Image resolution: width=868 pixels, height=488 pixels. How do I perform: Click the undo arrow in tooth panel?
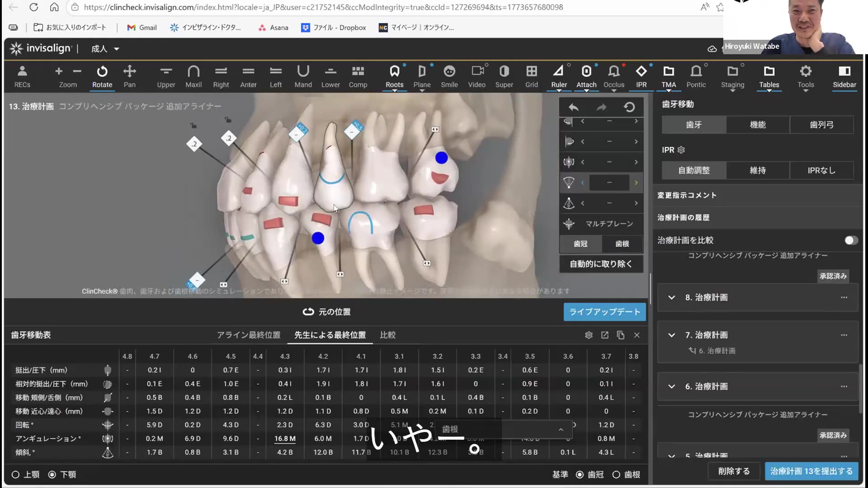point(574,107)
